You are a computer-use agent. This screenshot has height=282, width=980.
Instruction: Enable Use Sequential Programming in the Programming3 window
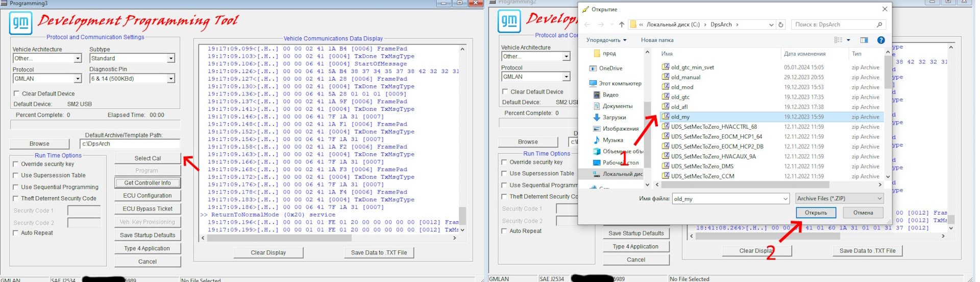[x=15, y=187]
